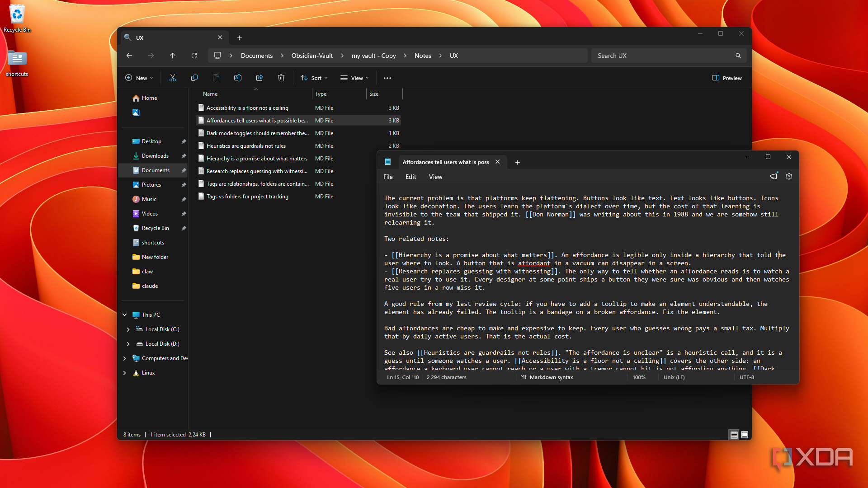This screenshot has width=868, height=488.
Task: Select Downloads in the navigation pane
Action: click(x=155, y=156)
